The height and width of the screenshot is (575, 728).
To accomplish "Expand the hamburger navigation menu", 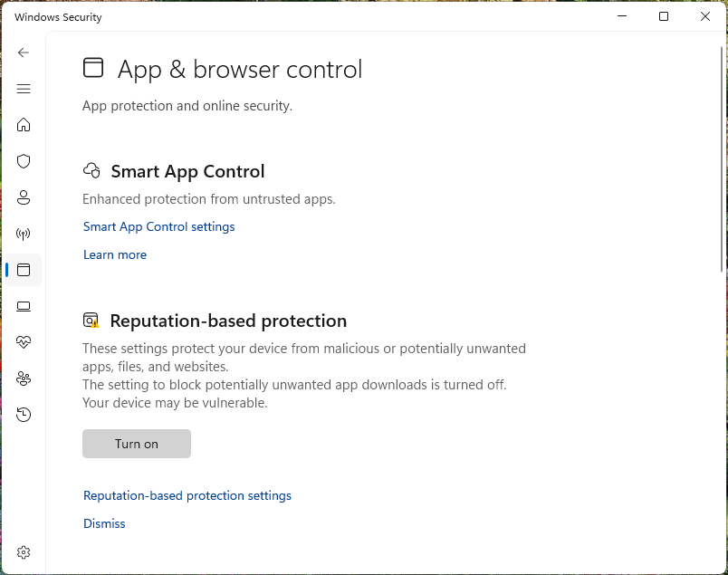I will (24, 89).
